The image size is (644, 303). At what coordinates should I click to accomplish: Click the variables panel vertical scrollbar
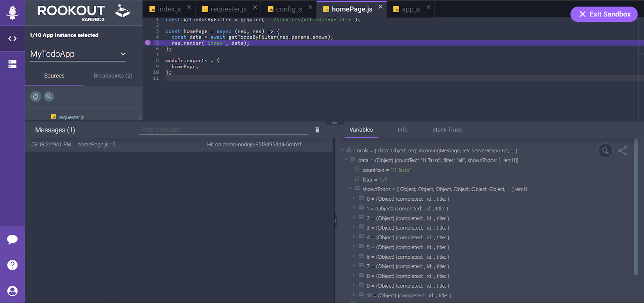636,207
